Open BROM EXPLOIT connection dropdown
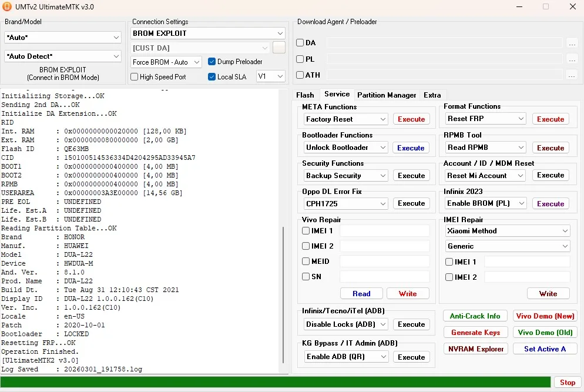Screen dimensions: 584x392 (x=208, y=33)
